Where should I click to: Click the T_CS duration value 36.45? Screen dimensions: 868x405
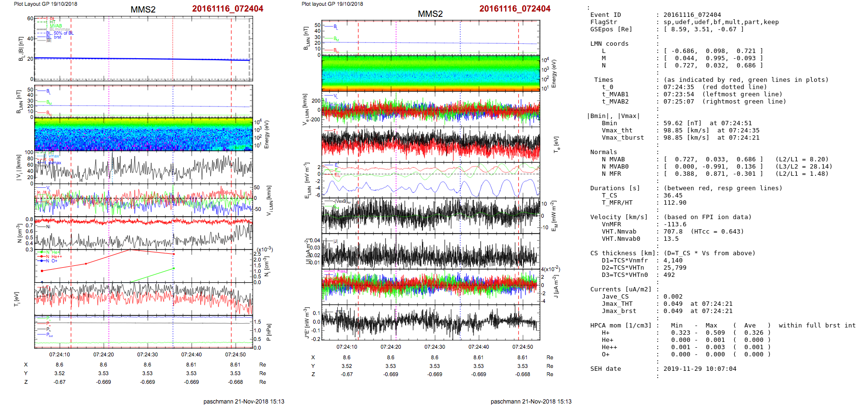673,196
